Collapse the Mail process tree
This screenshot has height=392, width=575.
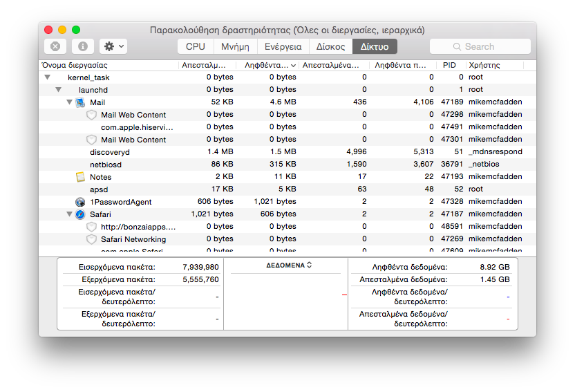coord(69,102)
